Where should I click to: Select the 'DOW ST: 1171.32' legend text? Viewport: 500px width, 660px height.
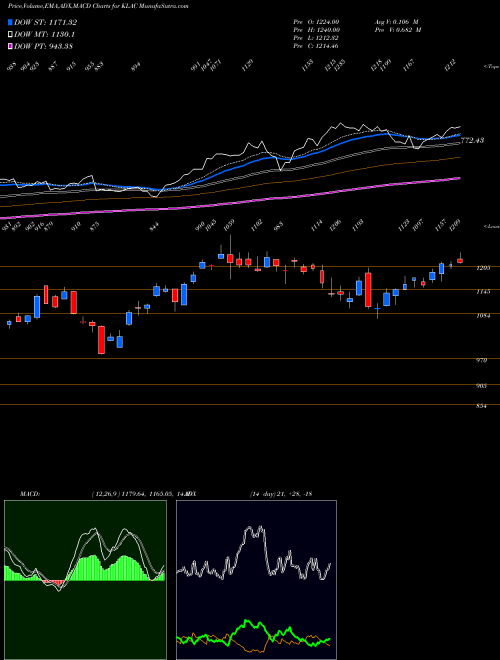45,23
